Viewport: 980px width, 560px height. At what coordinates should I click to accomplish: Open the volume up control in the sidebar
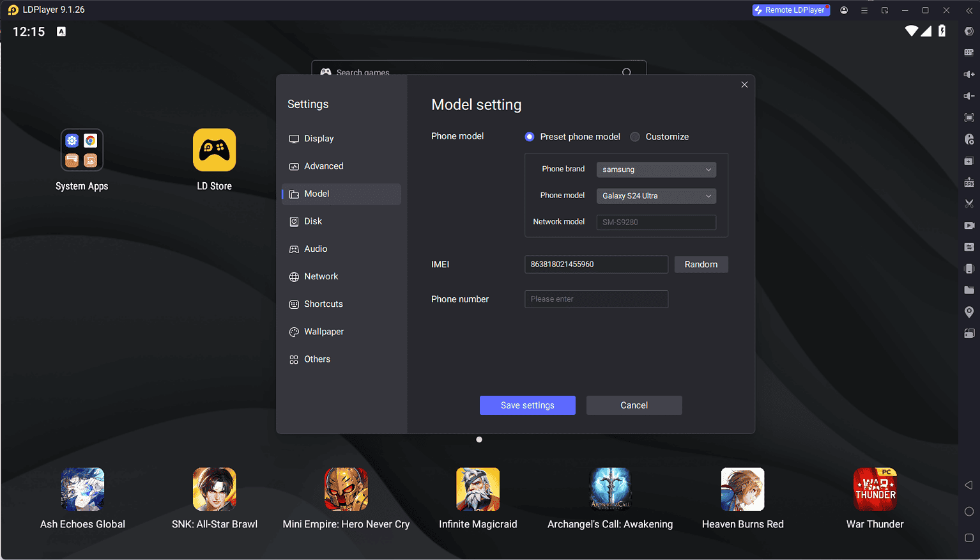click(969, 74)
